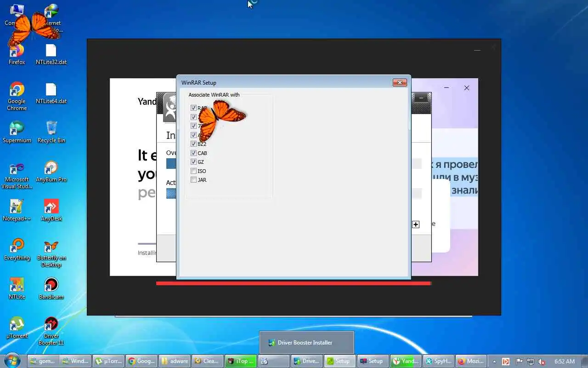Switch to the Yand... taskbar button

407,361
